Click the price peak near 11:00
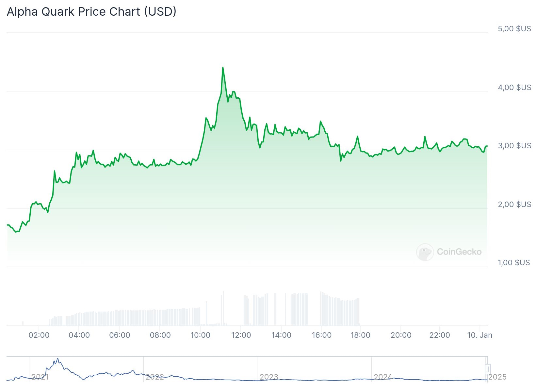 (x=223, y=68)
